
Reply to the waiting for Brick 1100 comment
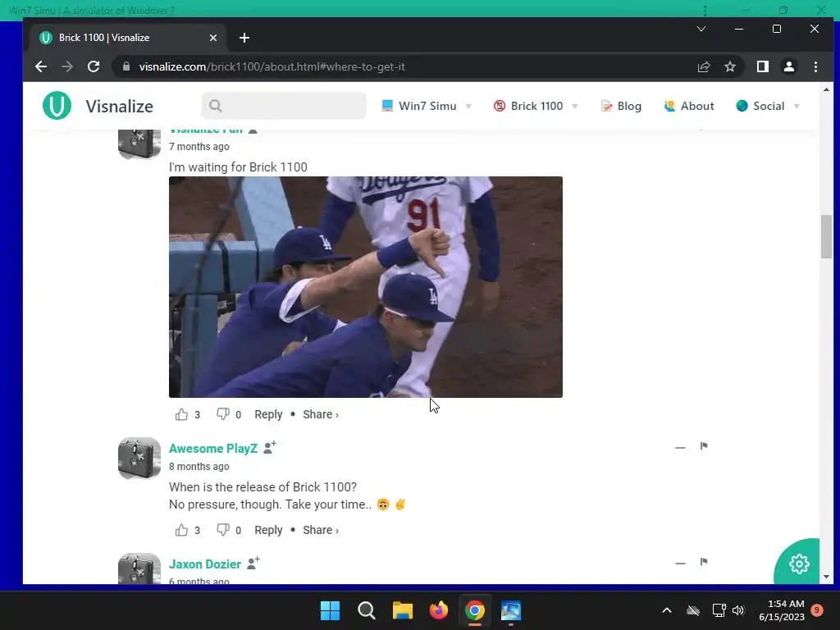(268, 414)
